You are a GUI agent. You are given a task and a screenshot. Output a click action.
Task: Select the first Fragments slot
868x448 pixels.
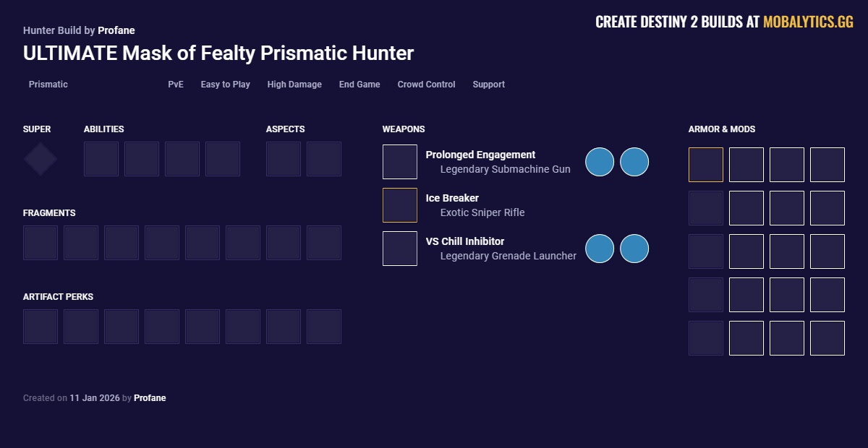click(41, 242)
